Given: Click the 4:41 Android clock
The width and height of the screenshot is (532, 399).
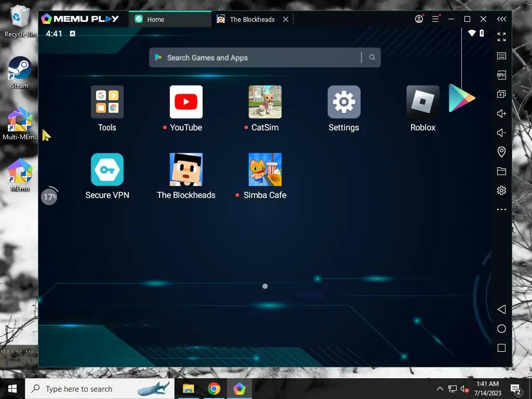Looking at the screenshot, I should tap(54, 34).
